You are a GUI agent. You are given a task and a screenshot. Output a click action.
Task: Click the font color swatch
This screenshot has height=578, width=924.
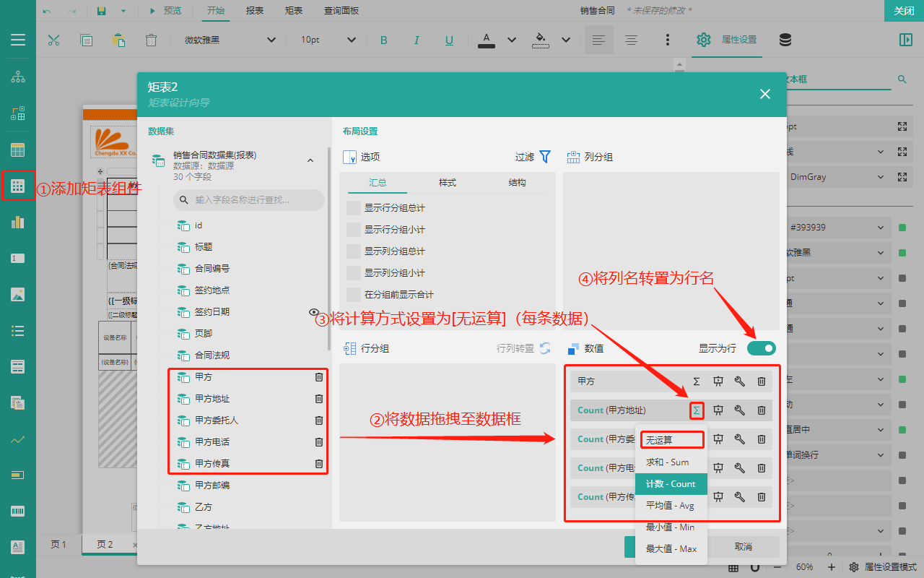tap(487, 40)
